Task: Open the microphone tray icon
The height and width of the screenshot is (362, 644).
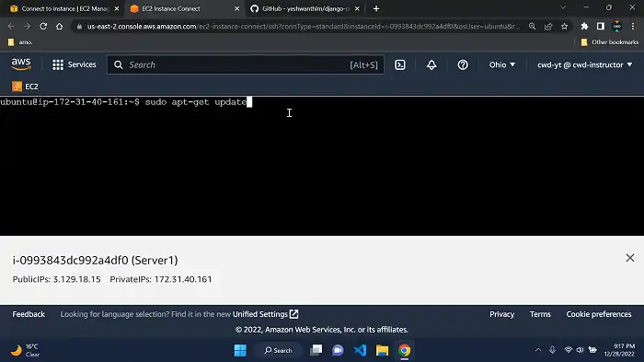Action: (x=552, y=350)
